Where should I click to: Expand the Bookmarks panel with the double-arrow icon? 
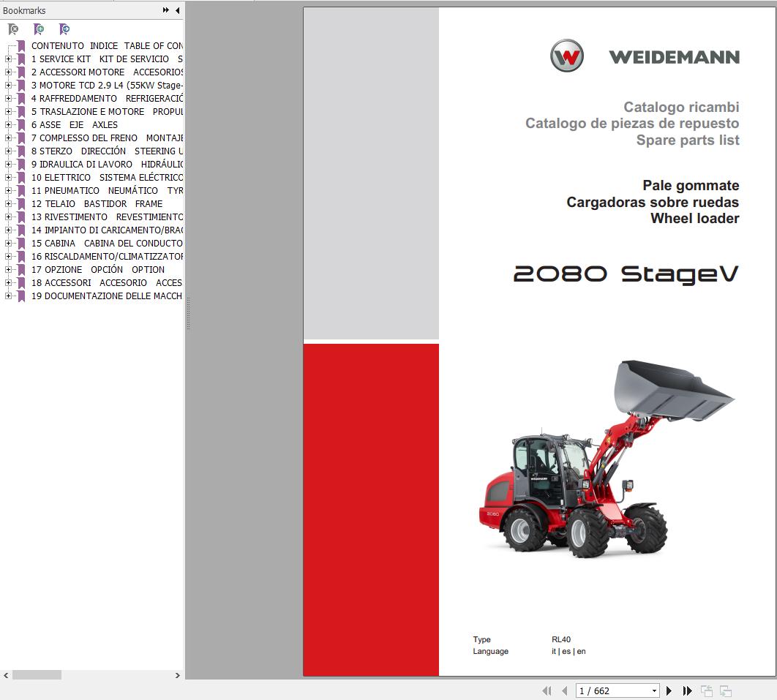click(165, 10)
